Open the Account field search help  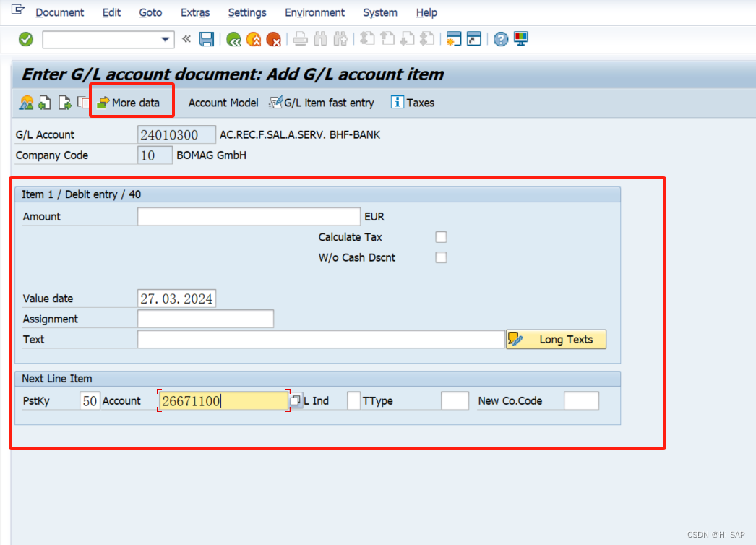click(x=295, y=400)
